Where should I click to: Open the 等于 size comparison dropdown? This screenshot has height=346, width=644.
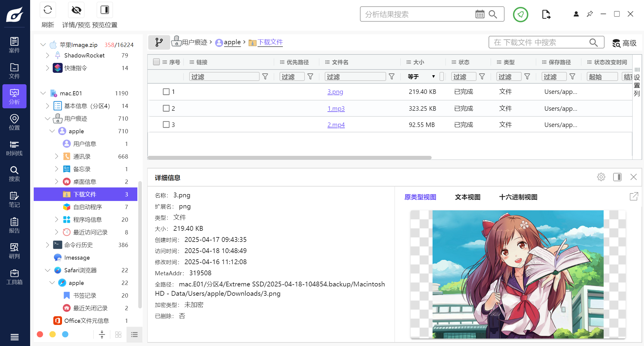tap(422, 76)
